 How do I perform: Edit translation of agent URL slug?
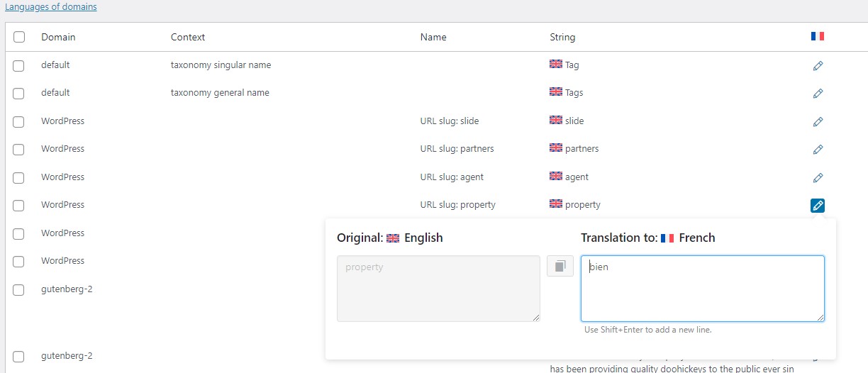[x=818, y=177]
